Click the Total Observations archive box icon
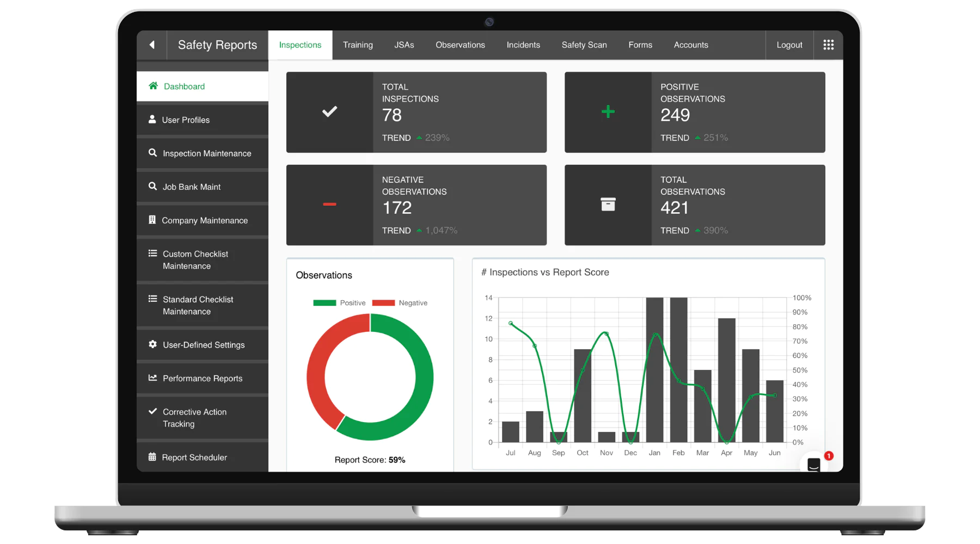Screen dimensions: 980x544 point(608,205)
